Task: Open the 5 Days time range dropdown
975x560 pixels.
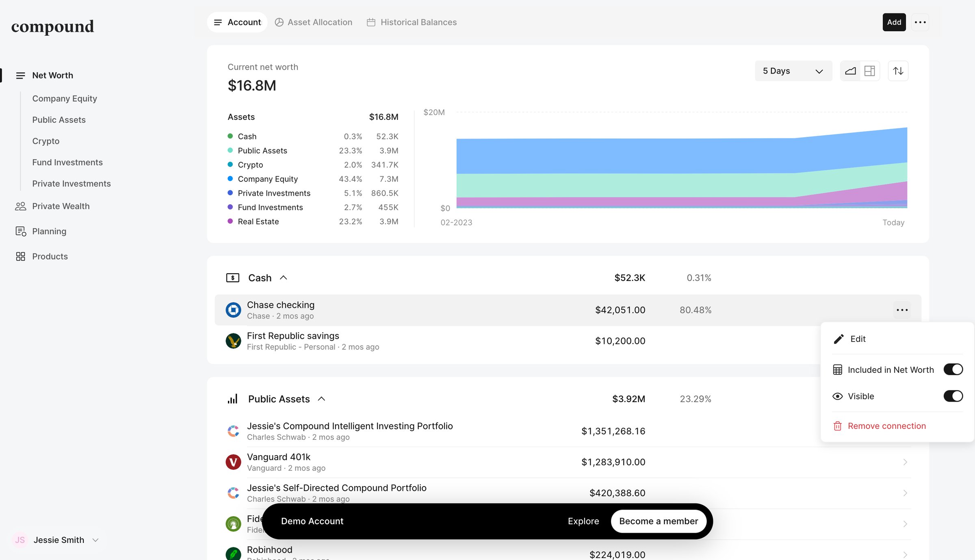Action: [793, 71]
